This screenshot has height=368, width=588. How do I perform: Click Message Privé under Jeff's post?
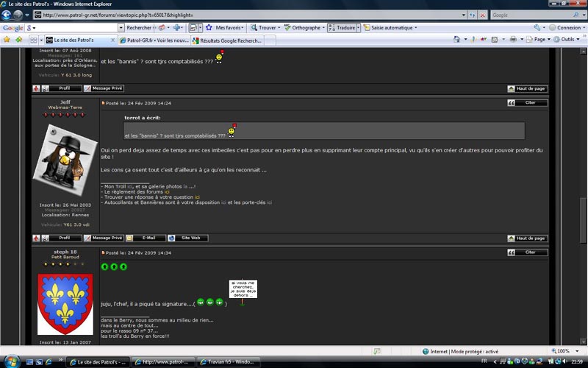tap(104, 238)
